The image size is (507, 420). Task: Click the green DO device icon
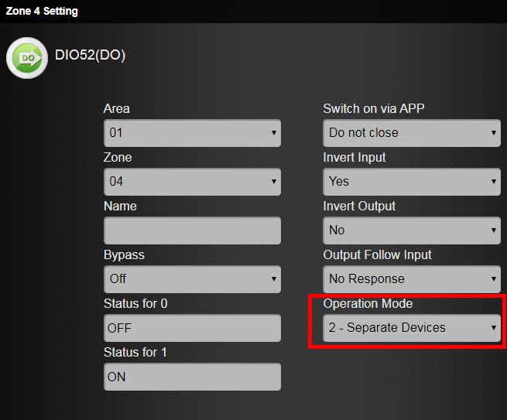pos(27,57)
